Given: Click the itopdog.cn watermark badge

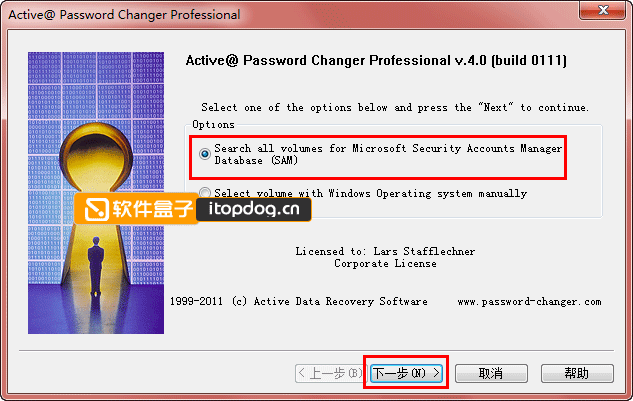Looking at the screenshot, I should [x=254, y=209].
